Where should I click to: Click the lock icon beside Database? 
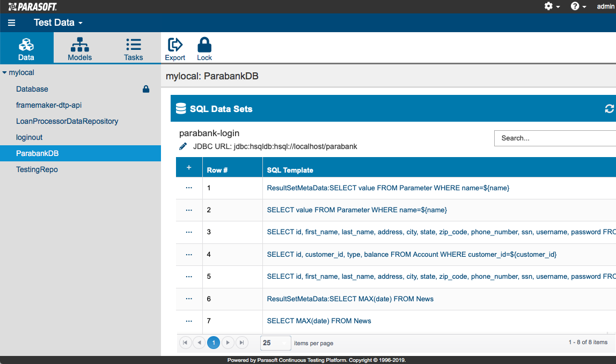[x=146, y=89]
